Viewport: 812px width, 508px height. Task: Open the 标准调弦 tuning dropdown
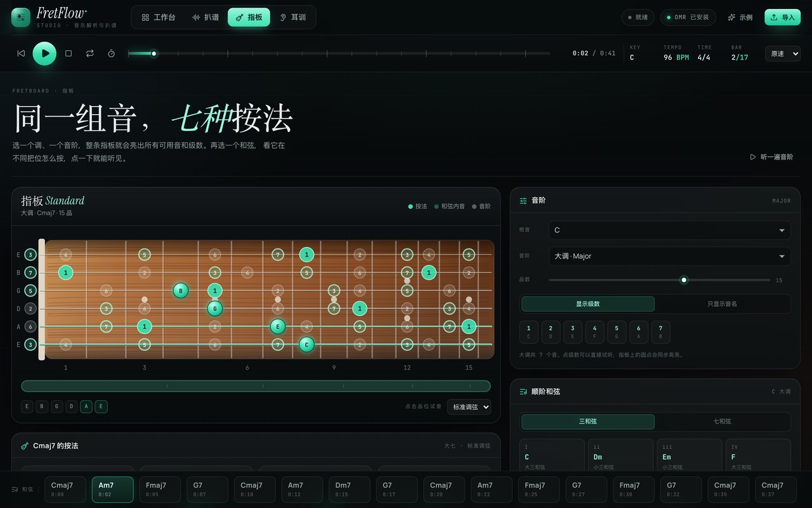click(x=469, y=407)
